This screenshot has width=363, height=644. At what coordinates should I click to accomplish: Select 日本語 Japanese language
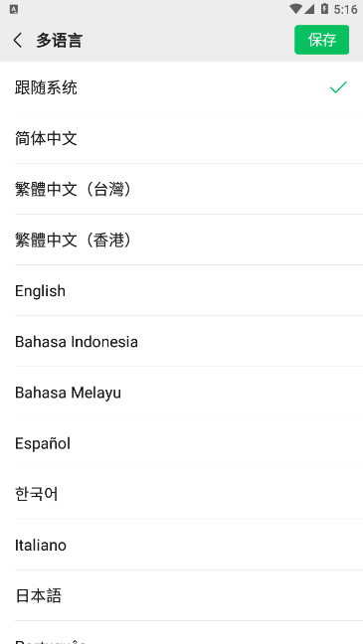181,595
